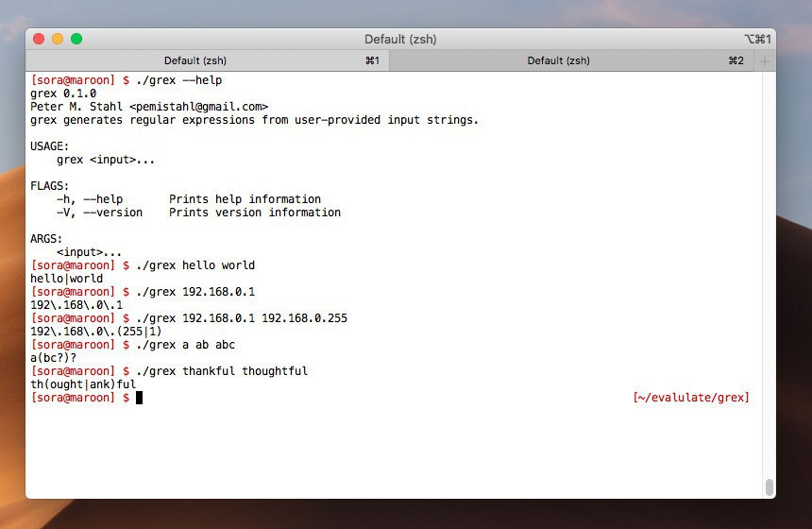Viewport: 812px width, 529px height.
Task: Switch to the second Default (zsh) tab
Action: click(x=571, y=60)
